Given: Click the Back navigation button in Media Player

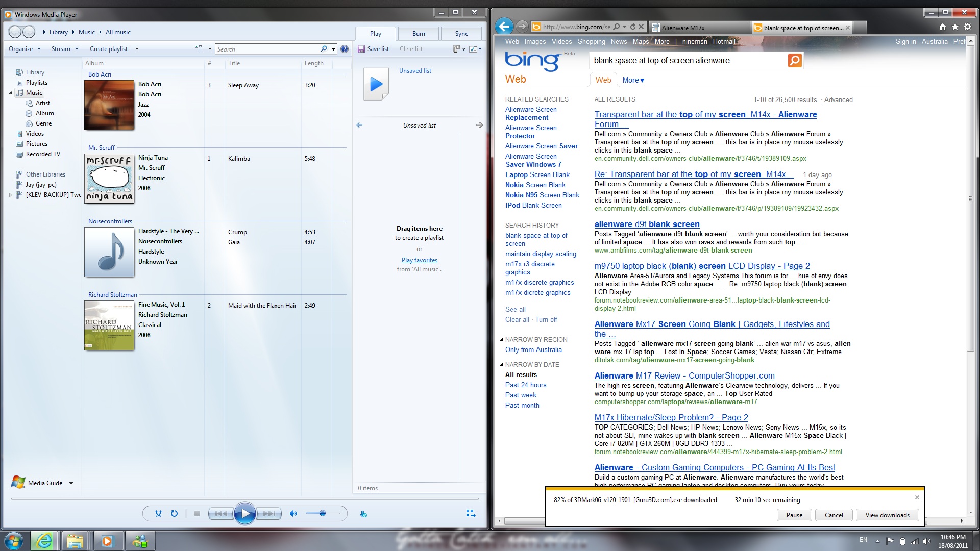Looking at the screenshot, I should pyautogui.click(x=15, y=32).
